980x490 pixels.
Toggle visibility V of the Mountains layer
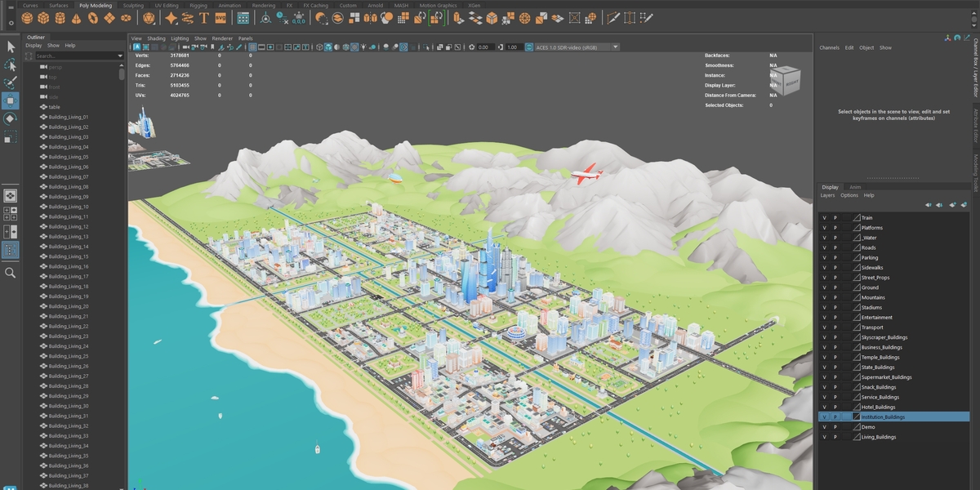click(x=825, y=297)
